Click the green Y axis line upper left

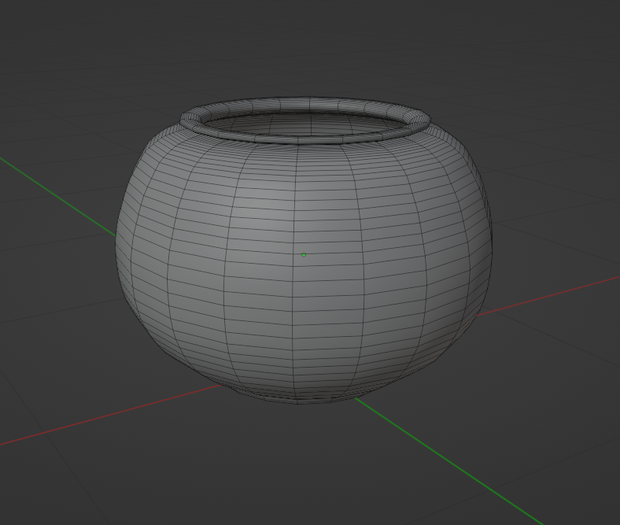point(57,196)
